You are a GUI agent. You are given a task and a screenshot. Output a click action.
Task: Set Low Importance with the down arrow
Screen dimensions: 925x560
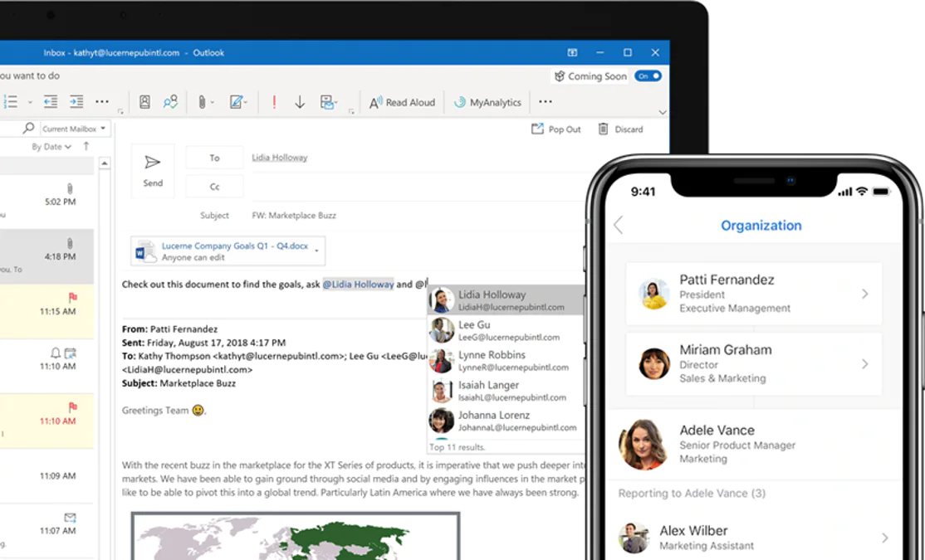[x=300, y=103]
